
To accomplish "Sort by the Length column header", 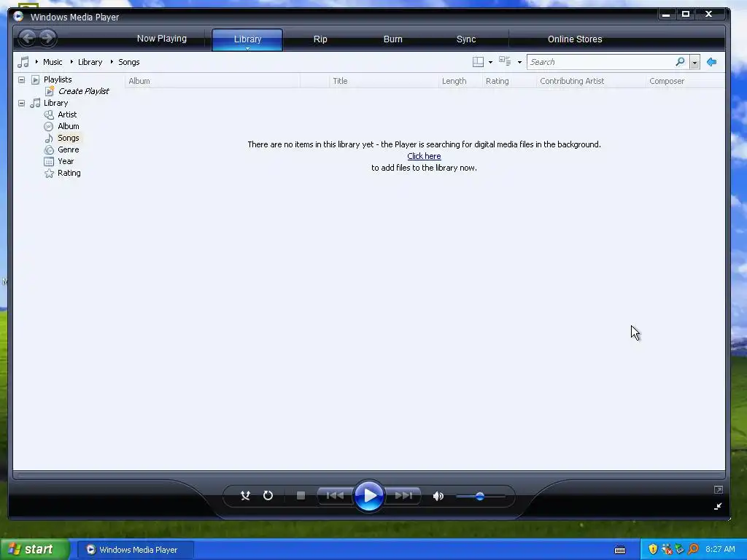I will tap(460, 81).
